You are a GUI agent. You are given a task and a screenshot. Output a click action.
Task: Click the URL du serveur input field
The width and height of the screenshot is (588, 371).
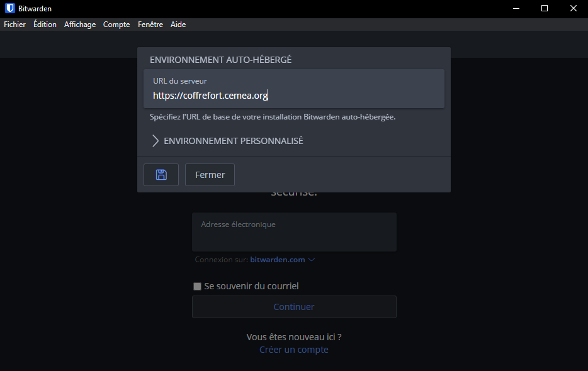294,89
